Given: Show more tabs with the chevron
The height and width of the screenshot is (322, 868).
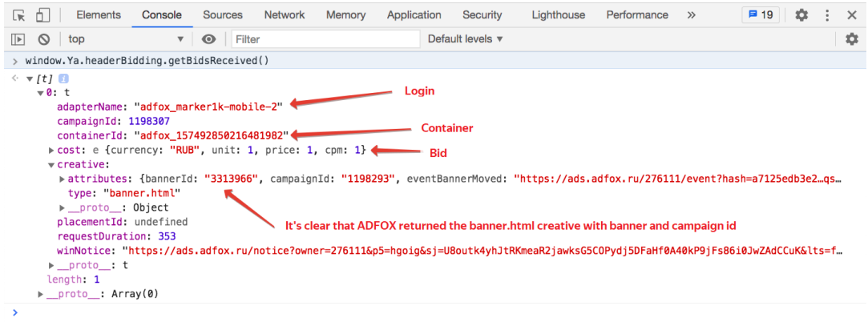Looking at the screenshot, I should click(691, 15).
